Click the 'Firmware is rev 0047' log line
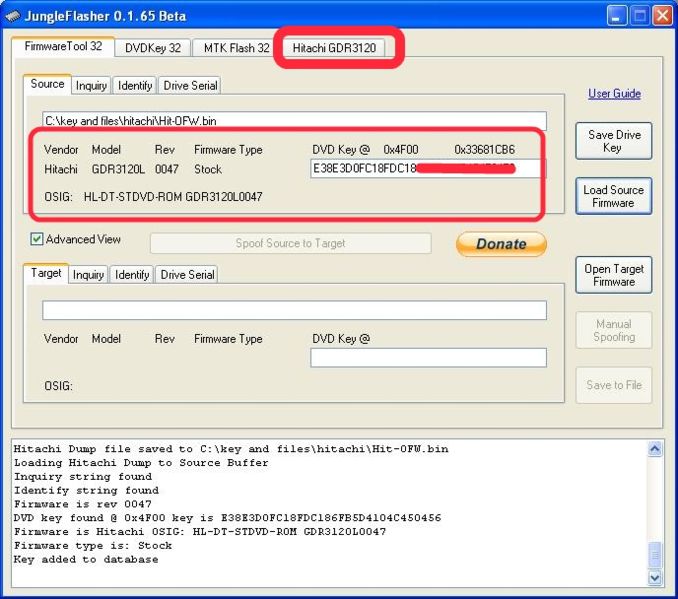 (x=83, y=504)
